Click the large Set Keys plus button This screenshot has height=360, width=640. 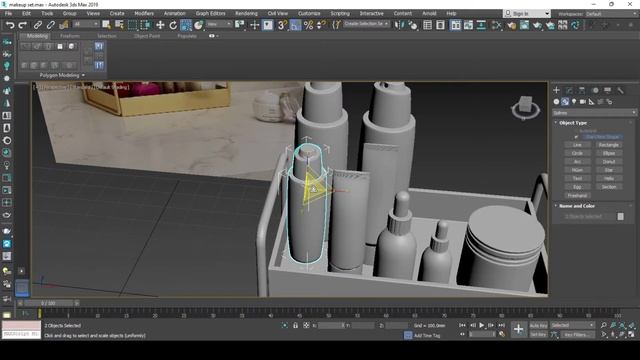coord(518,329)
